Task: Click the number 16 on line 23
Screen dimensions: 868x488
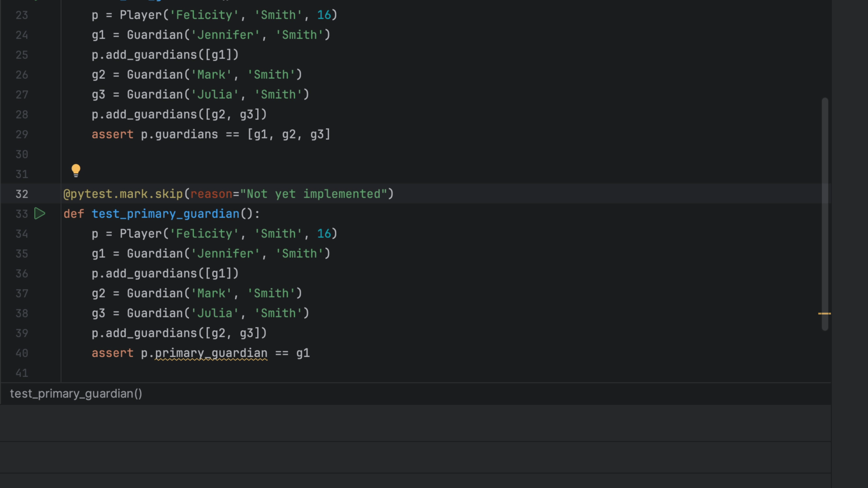Action: click(324, 15)
